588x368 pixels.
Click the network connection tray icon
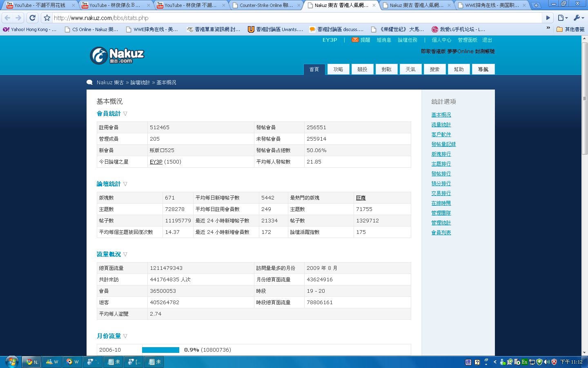click(x=532, y=362)
